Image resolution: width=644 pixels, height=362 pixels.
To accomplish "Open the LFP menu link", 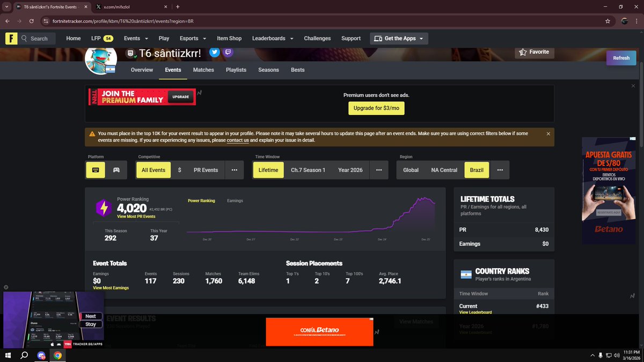I will pyautogui.click(x=102, y=39).
